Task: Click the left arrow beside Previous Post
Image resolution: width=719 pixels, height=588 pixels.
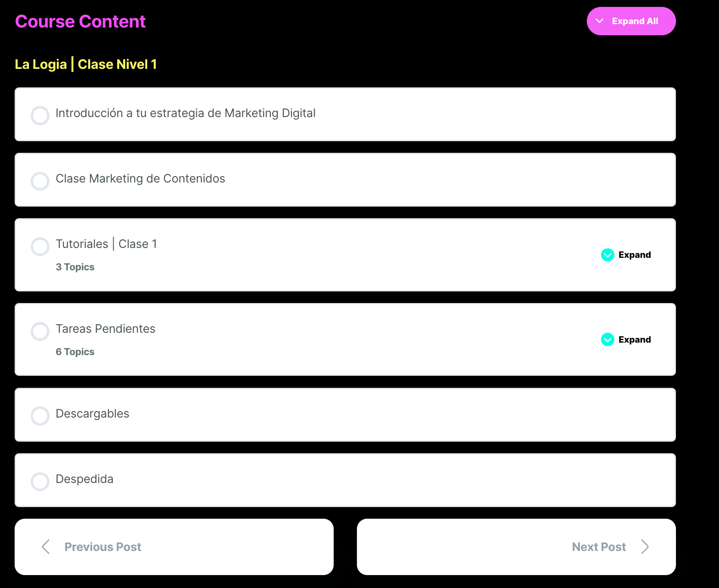Action: pos(46,547)
